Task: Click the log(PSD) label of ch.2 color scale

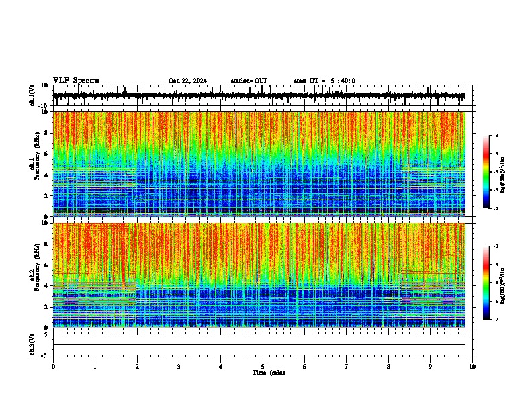Action: [x=502, y=285]
